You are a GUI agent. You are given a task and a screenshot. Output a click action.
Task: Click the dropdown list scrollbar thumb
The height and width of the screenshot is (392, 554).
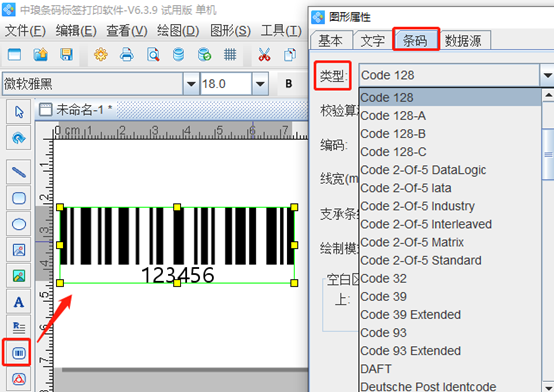548,154
